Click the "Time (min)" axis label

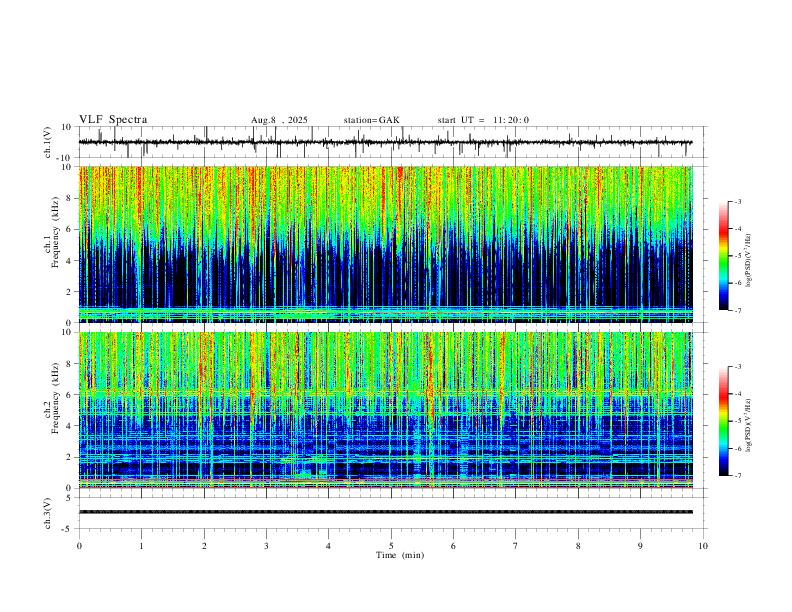pos(400,555)
